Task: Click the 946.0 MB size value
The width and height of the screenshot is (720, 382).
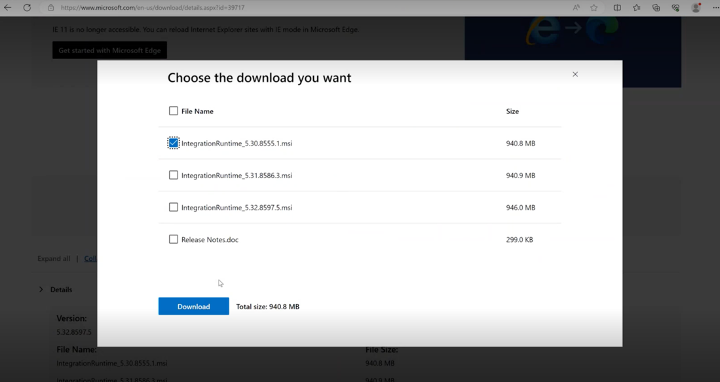Action: (x=520, y=208)
